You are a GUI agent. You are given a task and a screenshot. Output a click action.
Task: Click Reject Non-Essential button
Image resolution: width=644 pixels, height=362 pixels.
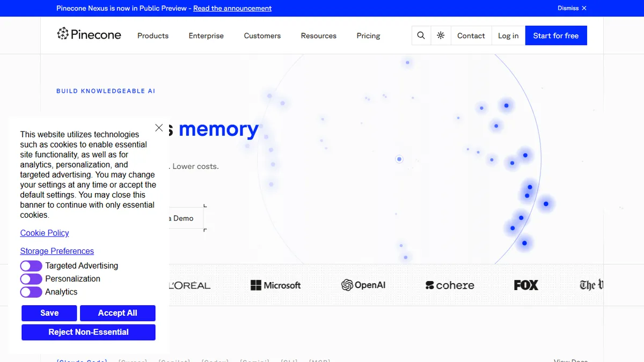pyautogui.click(x=89, y=332)
